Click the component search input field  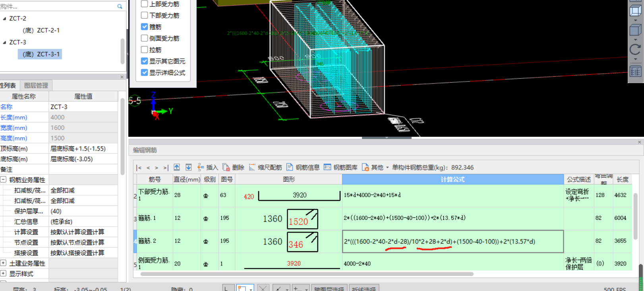(58, 6)
